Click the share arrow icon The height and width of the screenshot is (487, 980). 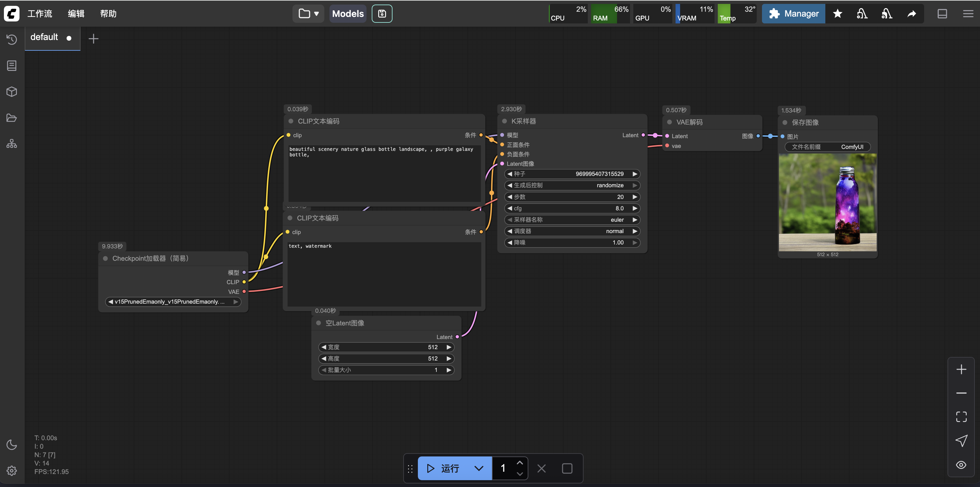coord(911,14)
